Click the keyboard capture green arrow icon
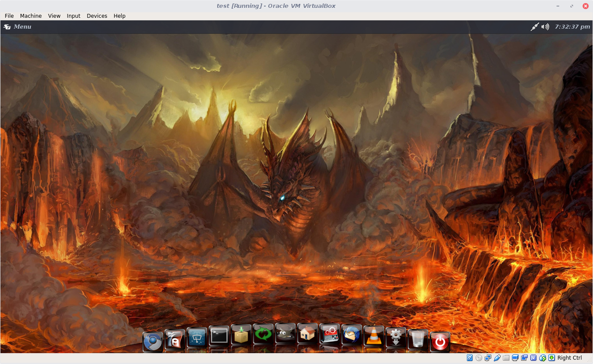 click(x=552, y=358)
